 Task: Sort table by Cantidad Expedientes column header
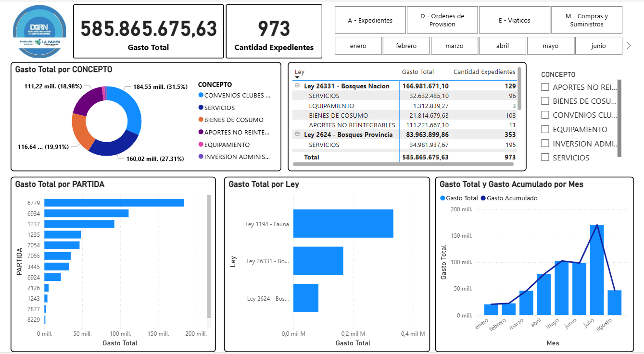484,72
